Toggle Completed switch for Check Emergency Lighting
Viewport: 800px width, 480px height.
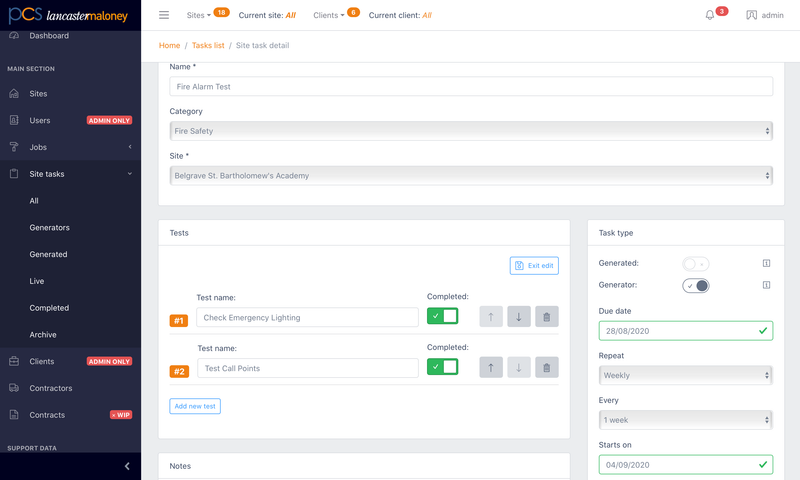pos(442,316)
